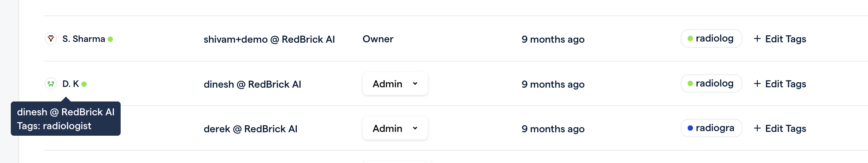Click the radiolog tag in S. Sharma's row
This screenshot has width=868, height=163.
point(711,38)
